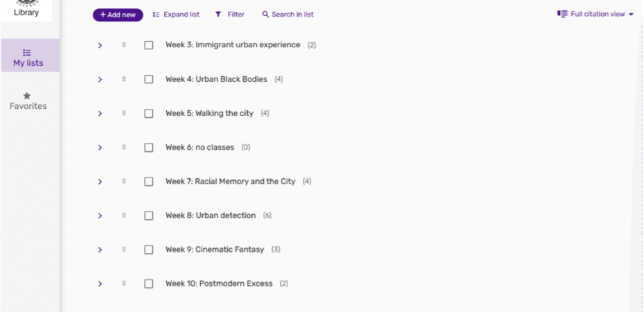Click the Add new button
This screenshot has width=644, height=312.
tap(118, 15)
